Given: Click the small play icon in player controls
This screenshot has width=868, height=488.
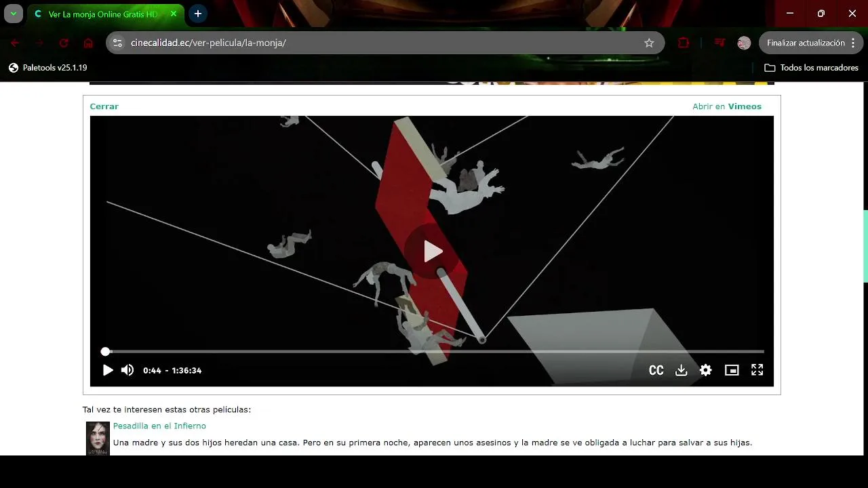Looking at the screenshot, I should pyautogui.click(x=107, y=370).
